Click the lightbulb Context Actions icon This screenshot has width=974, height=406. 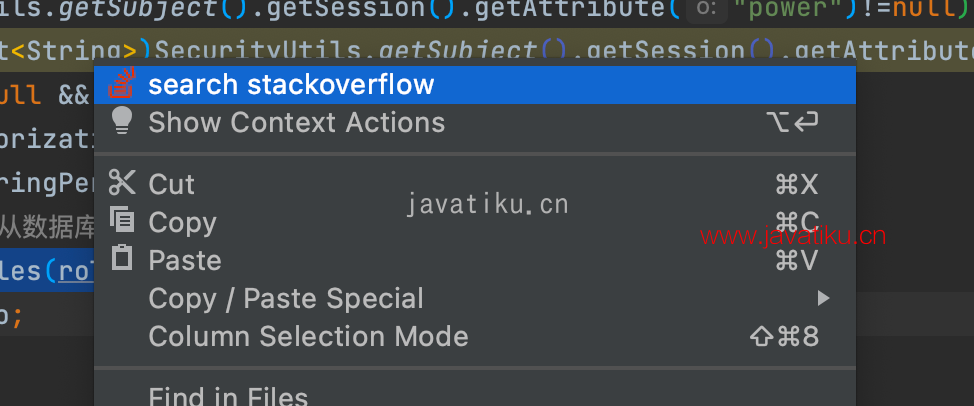122,120
